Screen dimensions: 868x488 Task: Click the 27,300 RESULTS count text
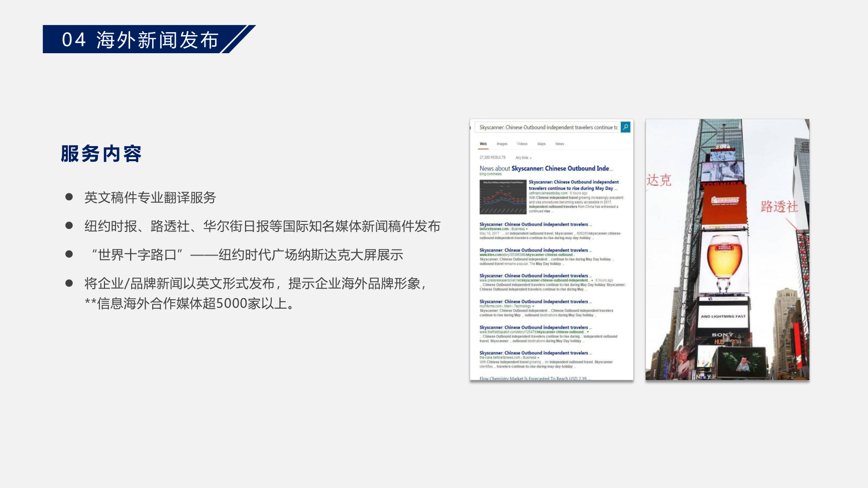[x=492, y=158]
